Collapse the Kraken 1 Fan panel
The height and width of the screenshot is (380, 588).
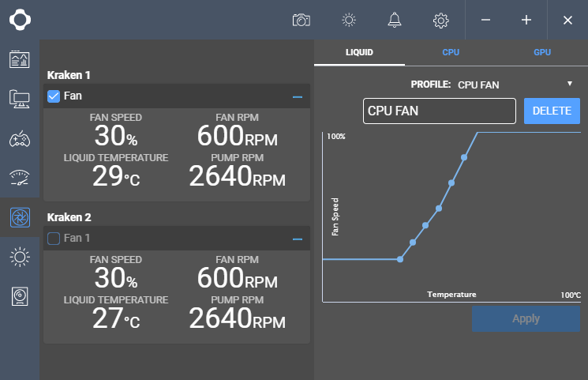click(298, 97)
